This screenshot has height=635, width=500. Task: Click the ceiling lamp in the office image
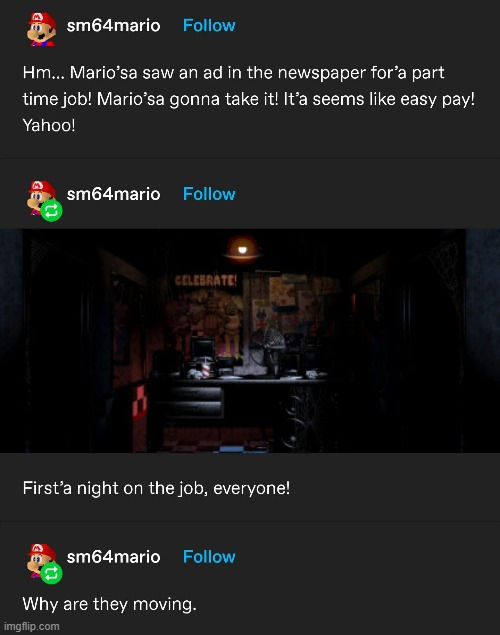[242, 249]
